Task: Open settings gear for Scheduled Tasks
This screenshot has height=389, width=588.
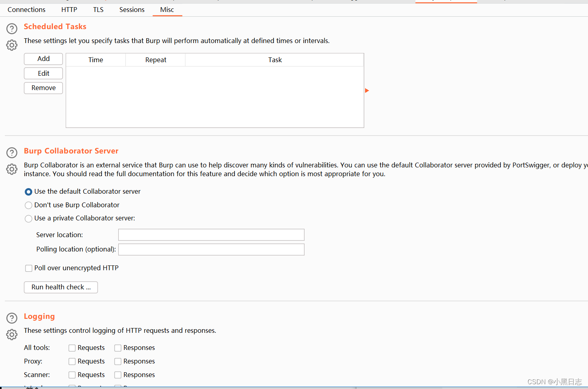Action: pos(12,45)
